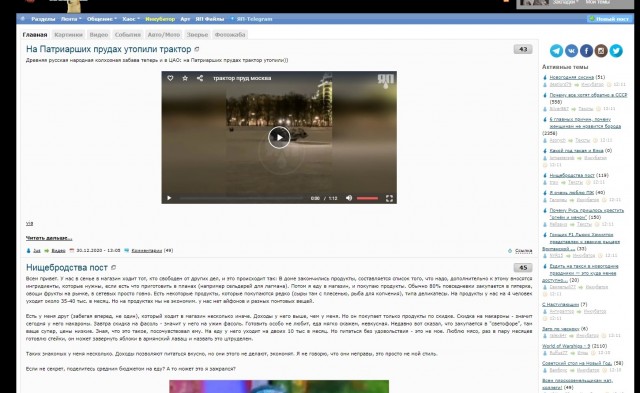
Task: Expand the Хаос dropdown menu
Action: 131,19
